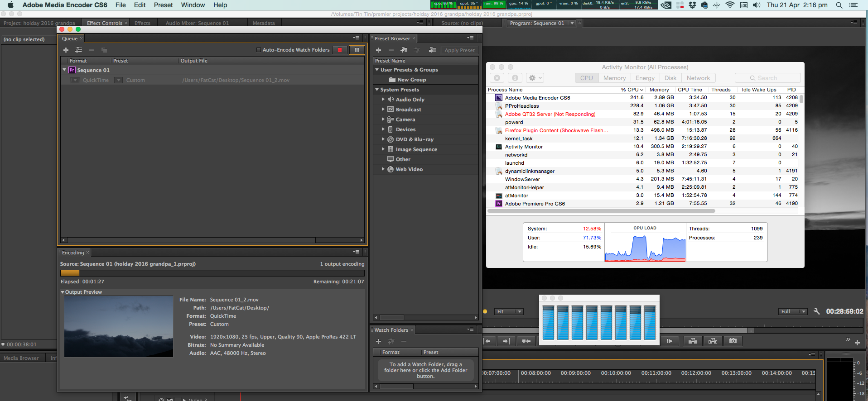868x401 pixels.
Task: Open macOS Spotlight search
Action: 839,5
